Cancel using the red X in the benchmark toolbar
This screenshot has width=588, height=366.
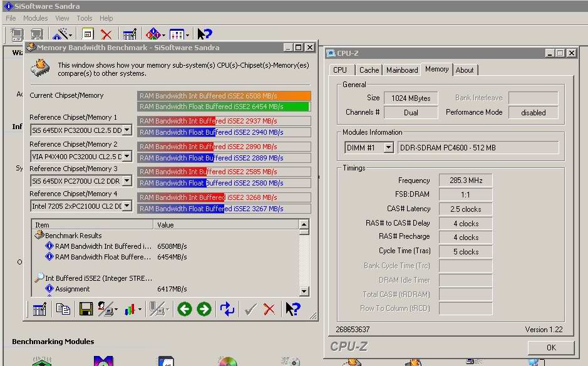pos(269,310)
